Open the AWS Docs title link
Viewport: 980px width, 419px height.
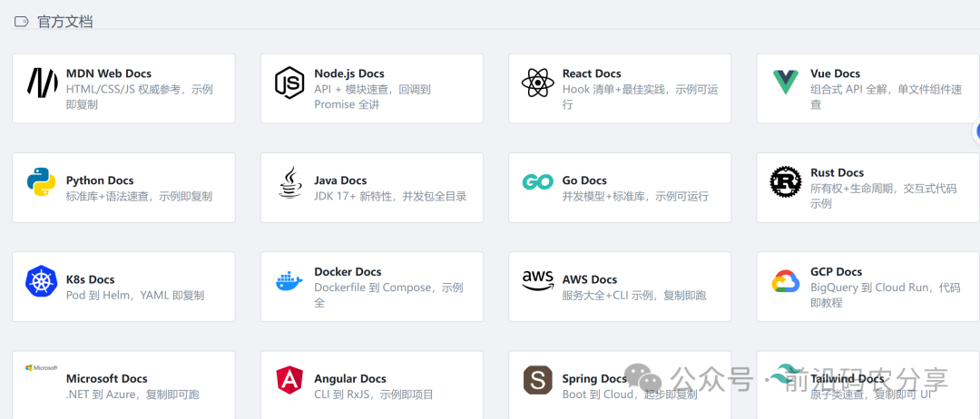pyautogui.click(x=590, y=279)
